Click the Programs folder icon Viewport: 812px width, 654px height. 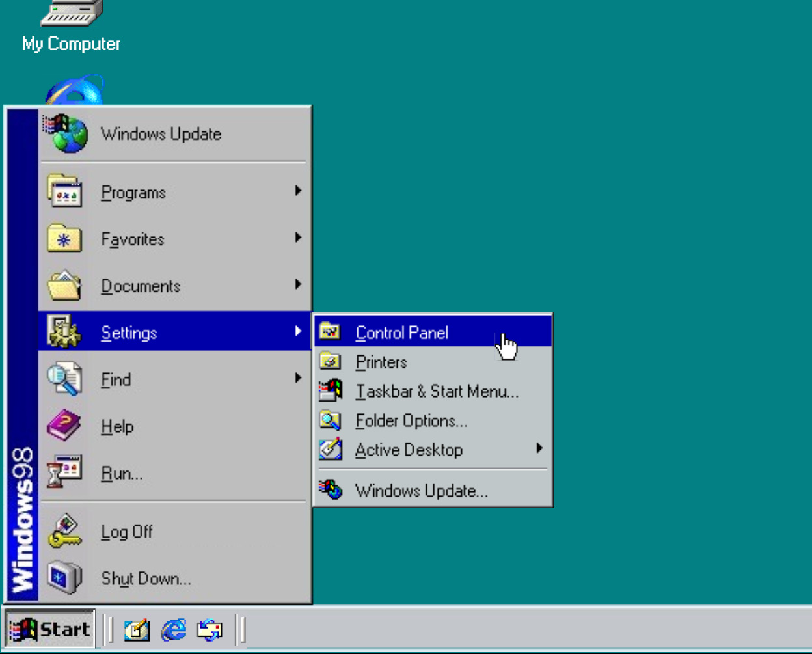coord(64,191)
